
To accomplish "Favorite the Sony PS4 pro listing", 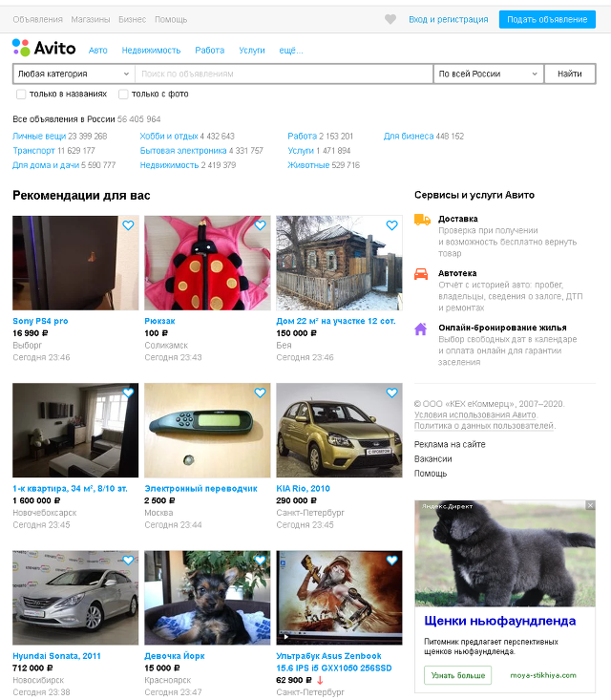I will click(x=128, y=225).
